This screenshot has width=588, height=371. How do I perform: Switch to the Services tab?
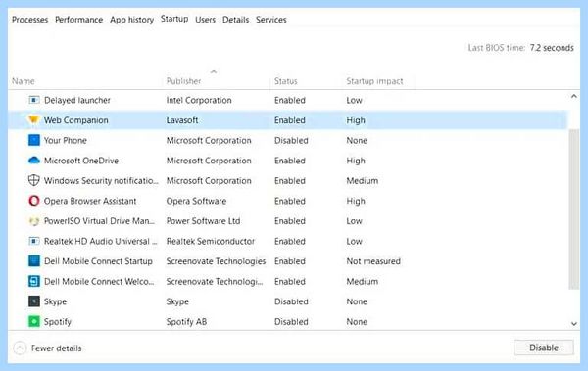point(271,20)
